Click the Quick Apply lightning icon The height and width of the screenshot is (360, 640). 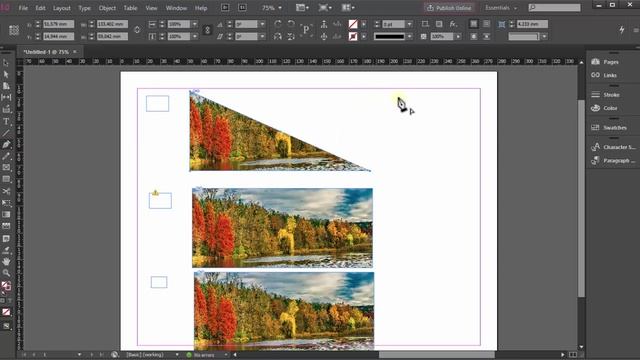[x=622, y=30]
